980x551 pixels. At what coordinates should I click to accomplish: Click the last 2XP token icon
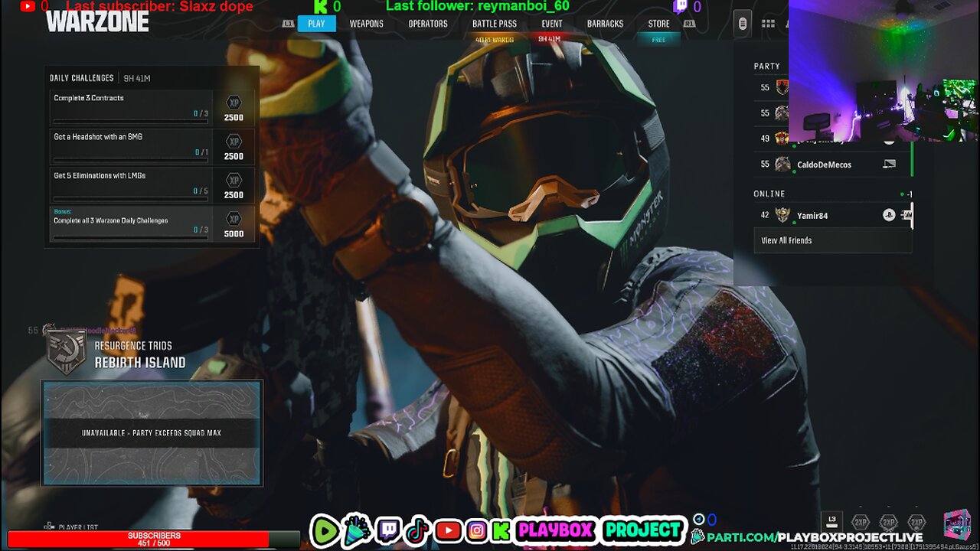[x=916, y=522]
